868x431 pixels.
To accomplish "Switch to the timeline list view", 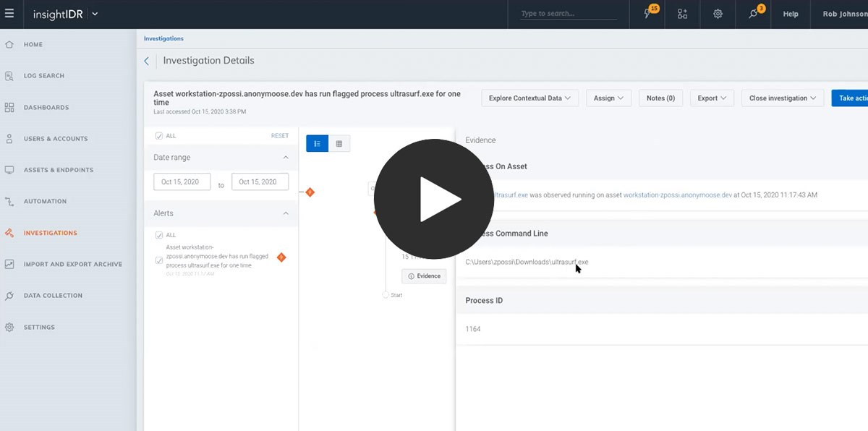I will coord(318,143).
